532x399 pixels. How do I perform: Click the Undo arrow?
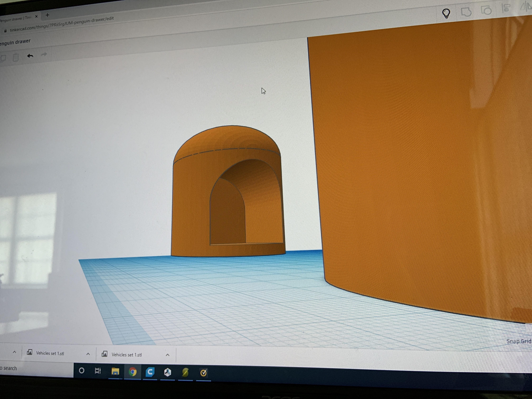(x=30, y=56)
